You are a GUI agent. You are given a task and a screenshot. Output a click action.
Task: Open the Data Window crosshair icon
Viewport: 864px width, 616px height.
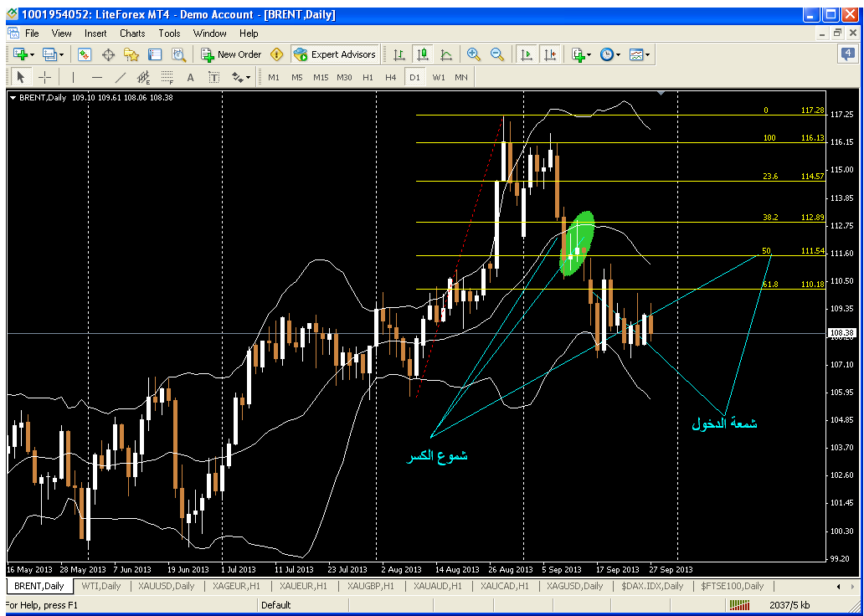108,54
